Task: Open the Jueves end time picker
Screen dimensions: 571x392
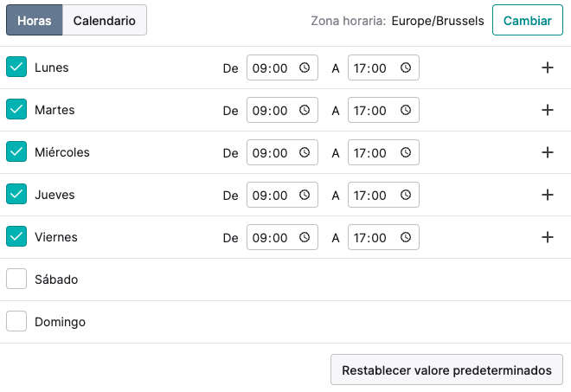Action: point(383,195)
